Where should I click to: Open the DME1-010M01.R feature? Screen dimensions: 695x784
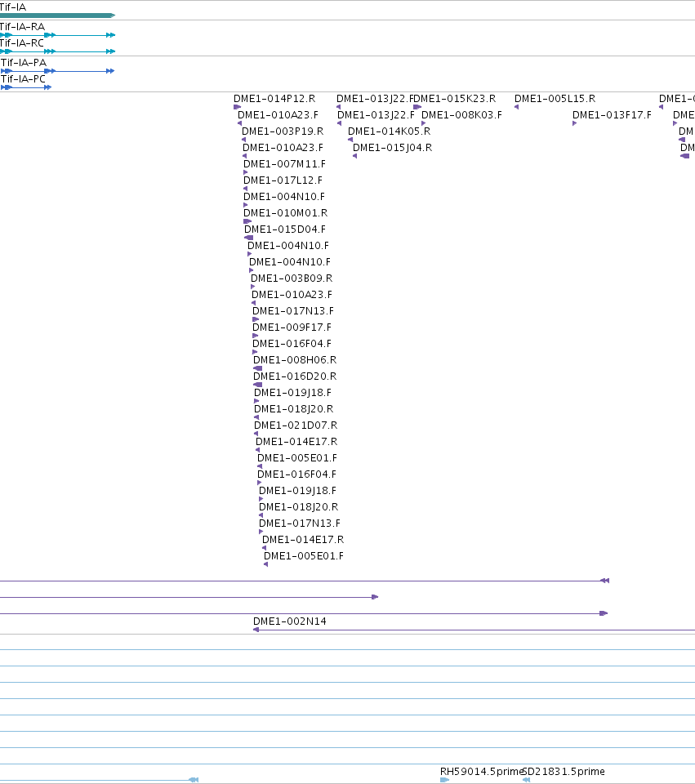click(247, 221)
